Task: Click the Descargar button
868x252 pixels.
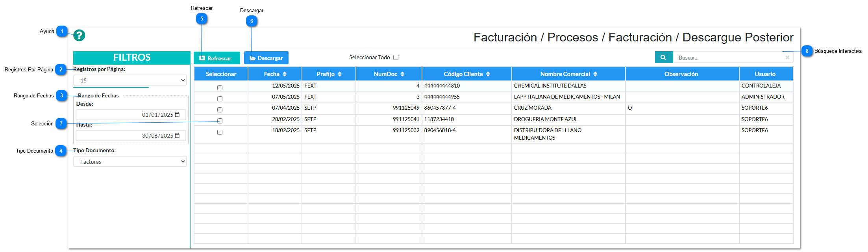Action: [266, 58]
